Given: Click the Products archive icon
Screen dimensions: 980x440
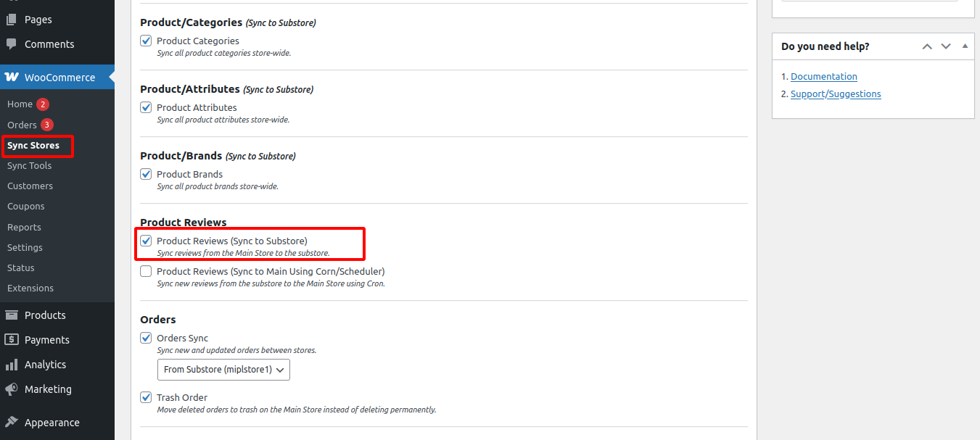Looking at the screenshot, I should point(12,315).
